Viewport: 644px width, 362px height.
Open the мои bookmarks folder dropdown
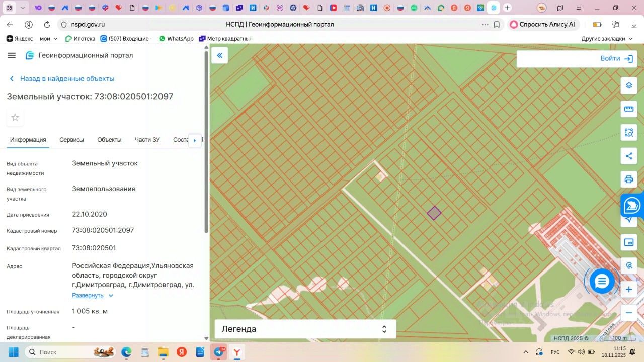click(49, 39)
